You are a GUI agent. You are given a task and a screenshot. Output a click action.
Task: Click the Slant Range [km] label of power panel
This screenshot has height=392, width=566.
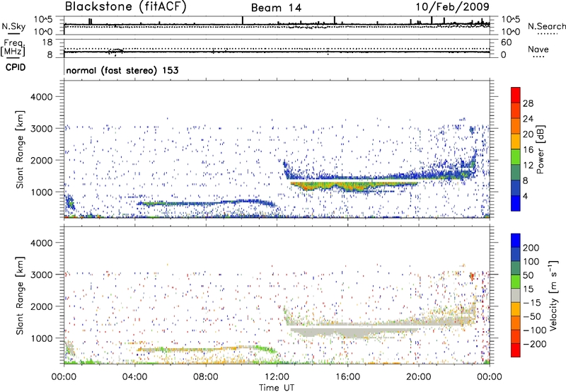coord(20,149)
